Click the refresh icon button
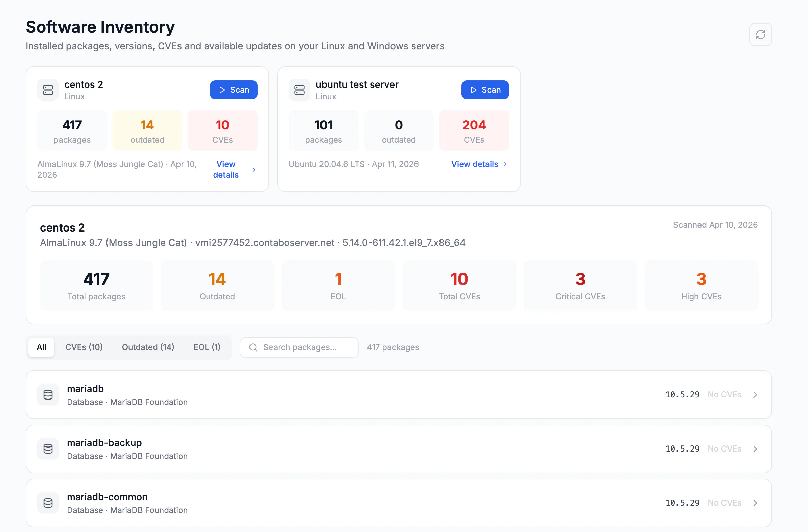808x532 pixels. point(760,34)
